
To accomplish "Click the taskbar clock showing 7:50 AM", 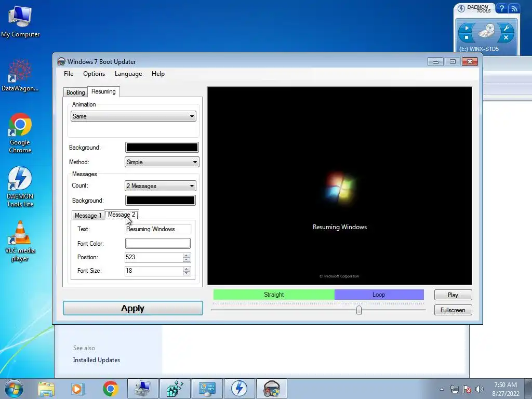I will pos(506,389).
